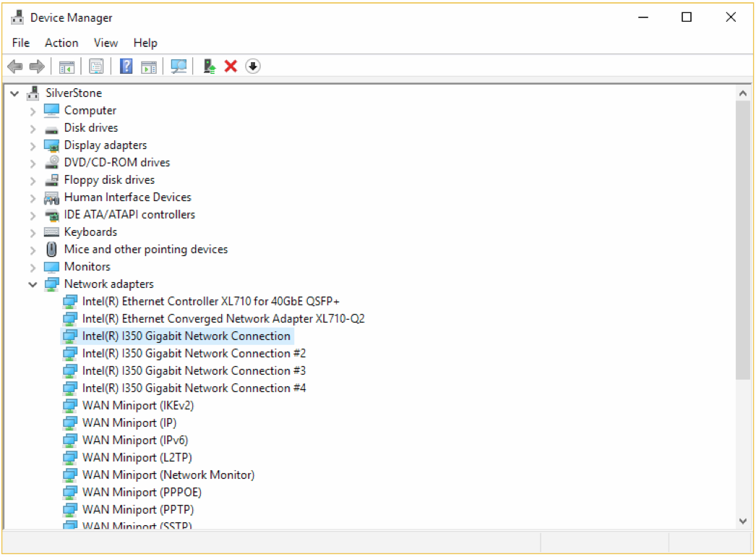Click adapter icon beside WAN Miniport (IKEv2)
The width and height of the screenshot is (756, 557).
70,406
